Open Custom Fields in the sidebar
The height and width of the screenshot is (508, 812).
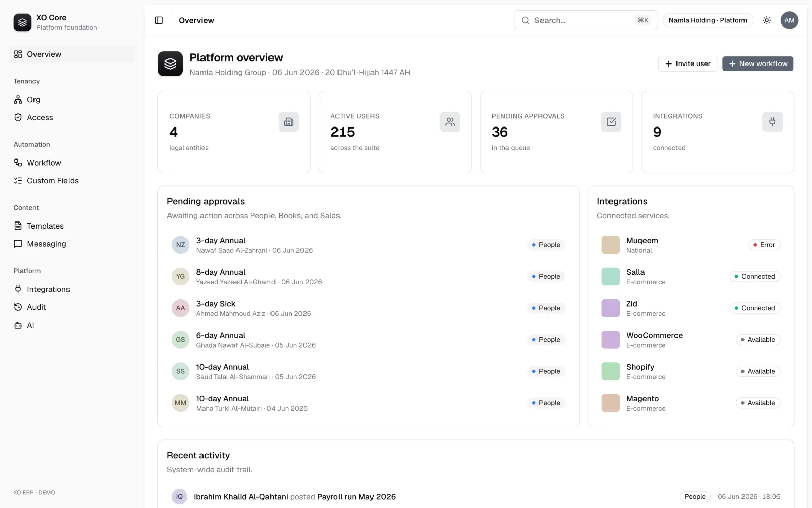tap(72, 181)
